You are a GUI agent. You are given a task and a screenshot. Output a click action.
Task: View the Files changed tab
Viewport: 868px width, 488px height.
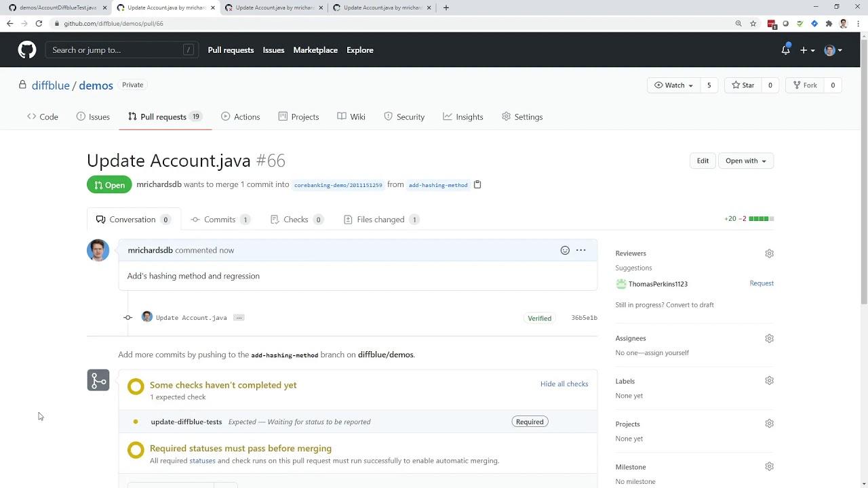(381, 220)
